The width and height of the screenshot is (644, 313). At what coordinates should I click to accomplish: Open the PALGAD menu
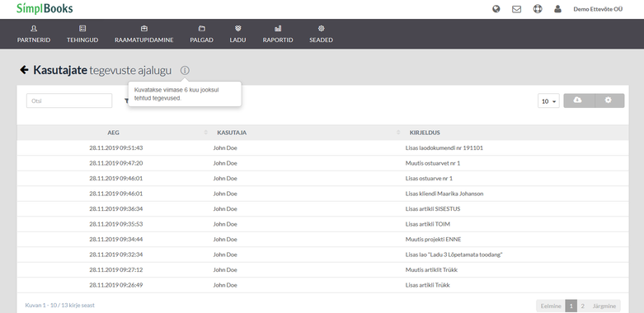click(201, 34)
